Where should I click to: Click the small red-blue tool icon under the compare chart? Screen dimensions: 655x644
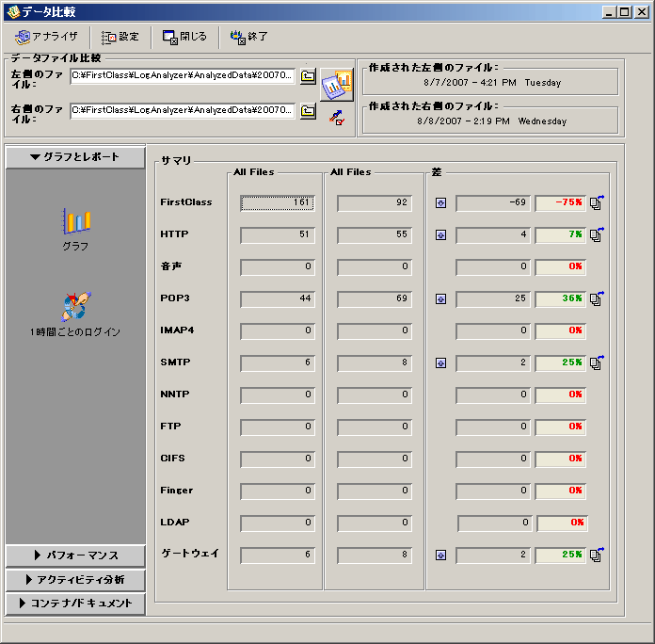pos(335,117)
